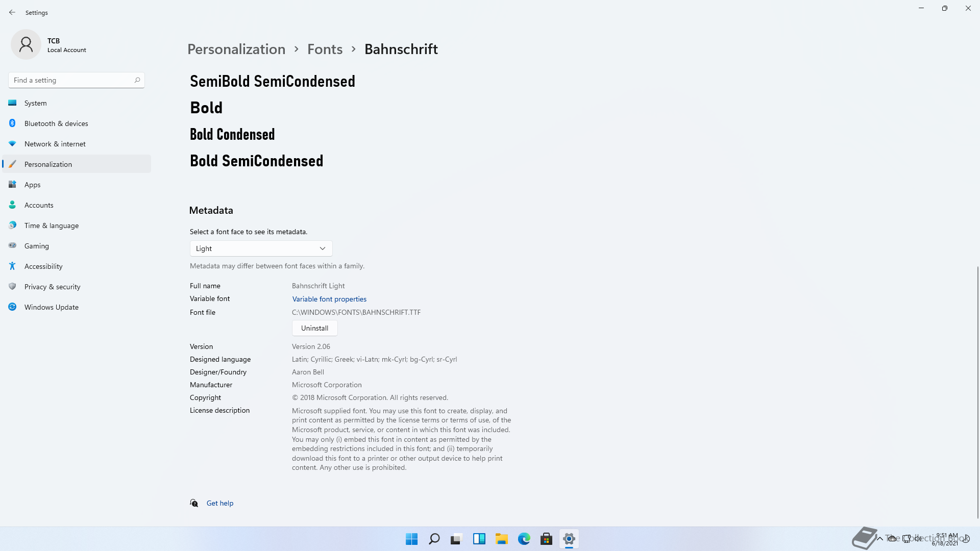Image resolution: width=980 pixels, height=551 pixels.
Task: Open Widgets on taskbar
Action: point(479,539)
